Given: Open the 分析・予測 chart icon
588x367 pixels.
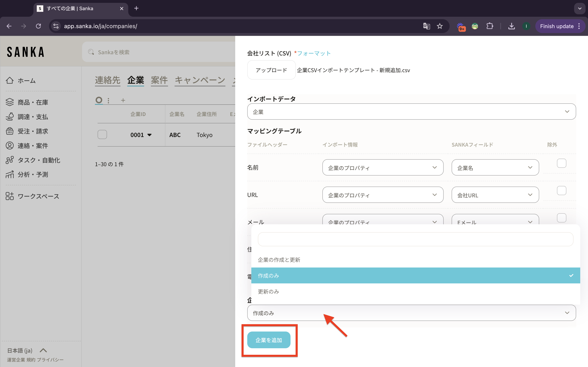Looking at the screenshot, I should (10, 175).
